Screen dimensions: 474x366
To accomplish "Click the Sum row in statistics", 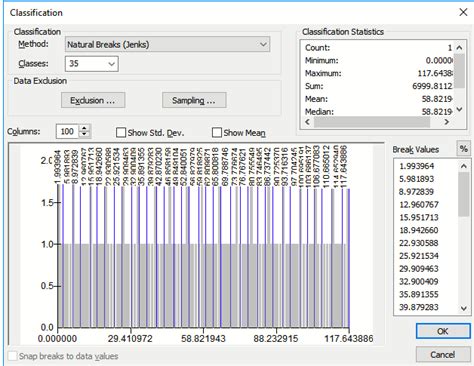I will click(378, 86).
